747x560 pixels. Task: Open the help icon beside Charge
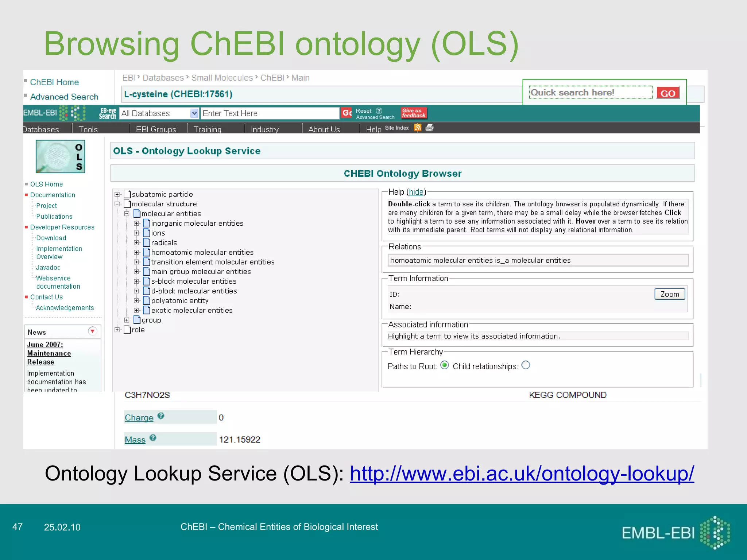tap(161, 416)
